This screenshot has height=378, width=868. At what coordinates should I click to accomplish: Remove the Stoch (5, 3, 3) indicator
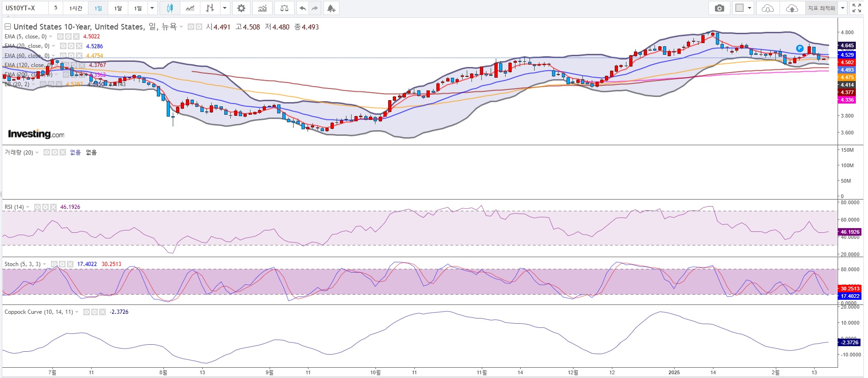pos(70,264)
